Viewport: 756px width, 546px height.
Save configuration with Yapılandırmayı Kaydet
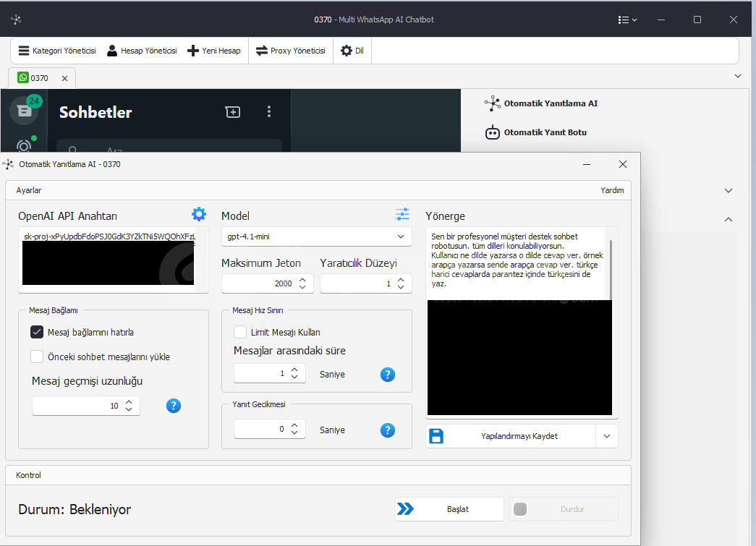(x=511, y=436)
